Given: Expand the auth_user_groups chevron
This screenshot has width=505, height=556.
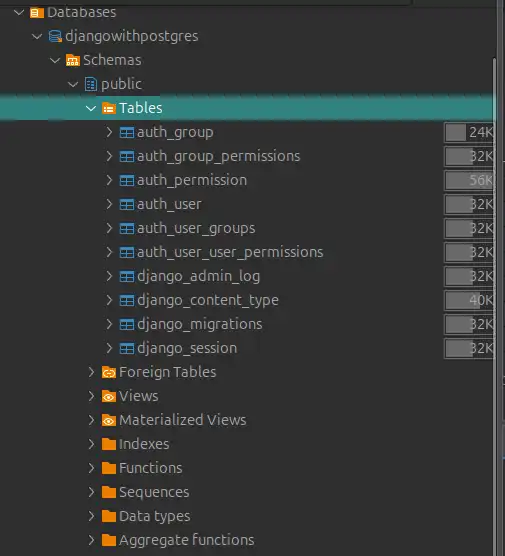Looking at the screenshot, I should click(x=109, y=228).
